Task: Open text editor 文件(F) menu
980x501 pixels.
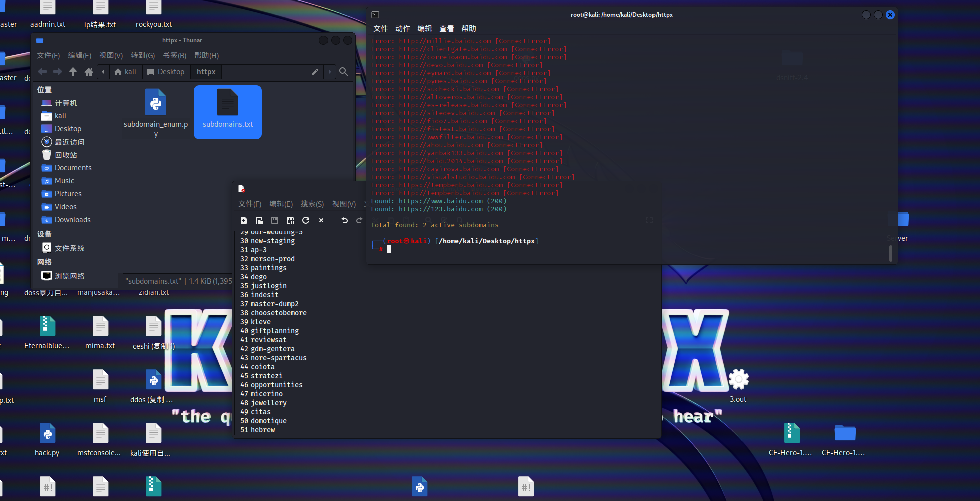Action: pyautogui.click(x=250, y=204)
